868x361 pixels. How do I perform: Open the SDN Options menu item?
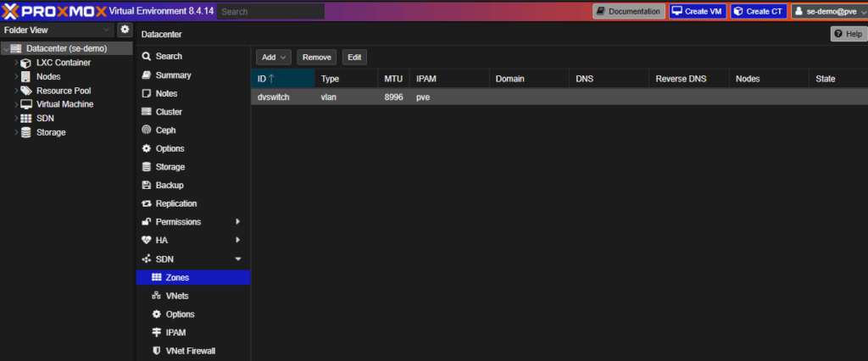pos(193,314)
